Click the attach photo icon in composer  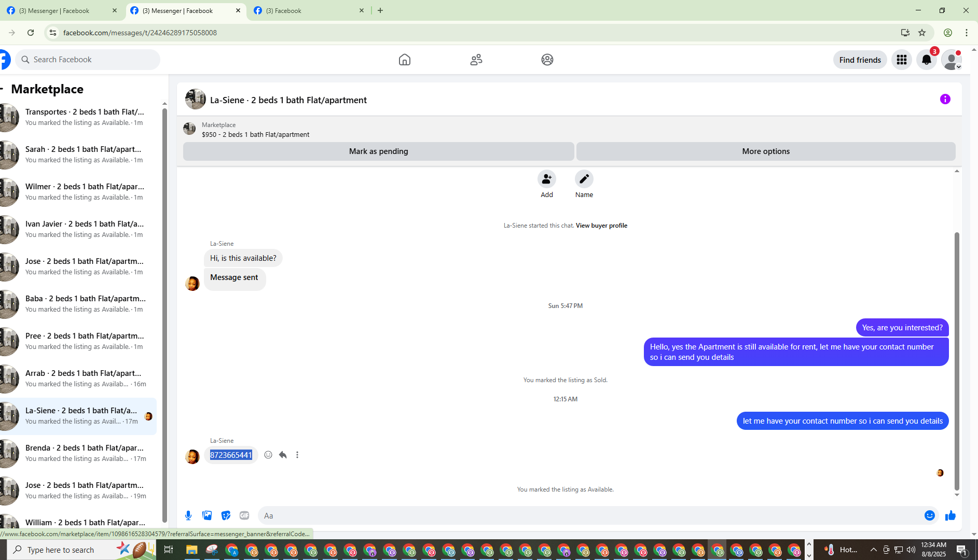click(x=207, y=515)
